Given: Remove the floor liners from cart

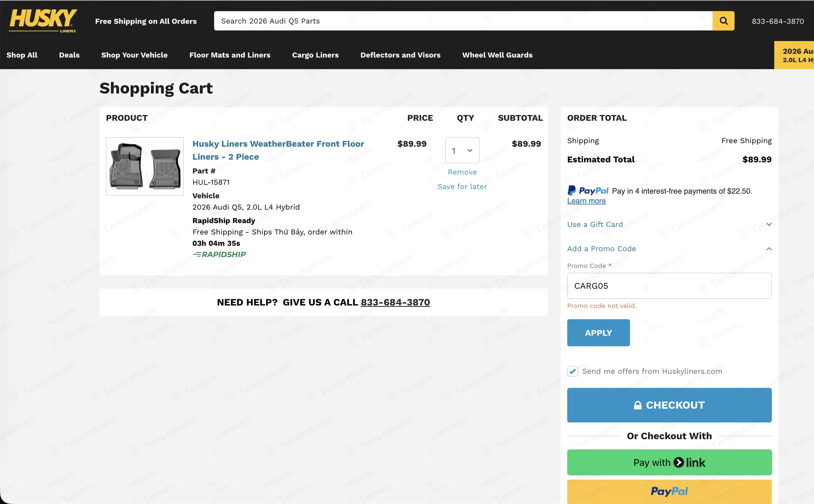Looking at the screenshot, I should click(462, 172).
